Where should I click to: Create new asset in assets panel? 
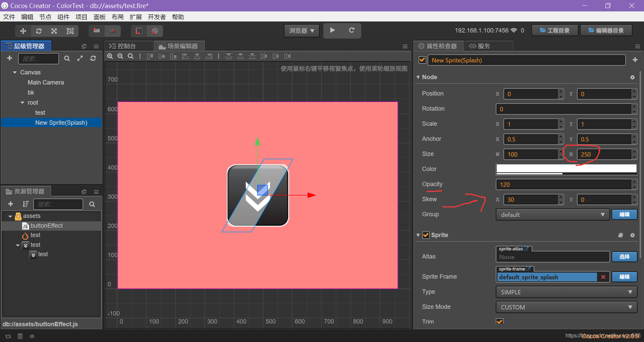pyautogui.click(x=10, y=204)
